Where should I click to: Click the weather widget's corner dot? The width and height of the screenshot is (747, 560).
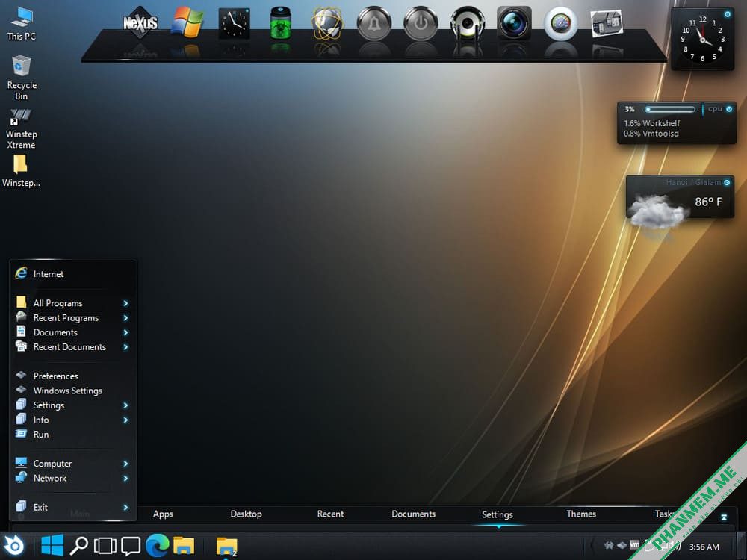pos(727,182)
